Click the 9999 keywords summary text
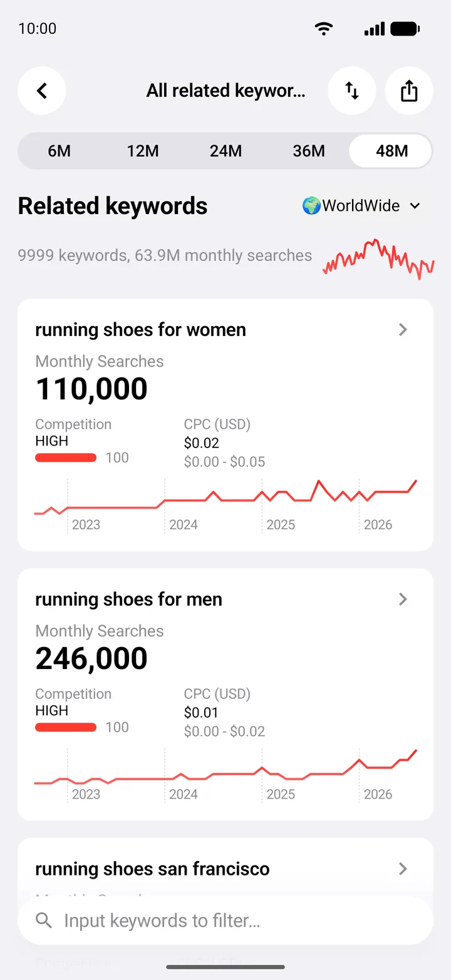This screenshot has height=980, width=451. coord(165,255)
